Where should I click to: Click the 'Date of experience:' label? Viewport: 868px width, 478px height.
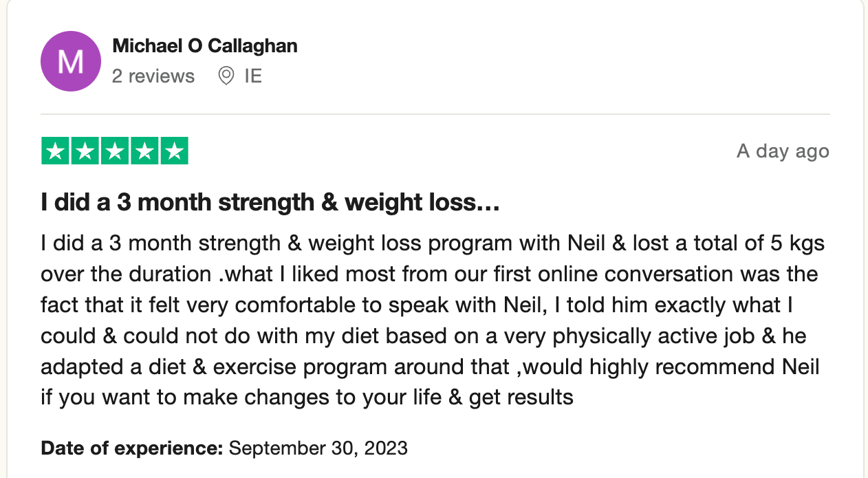coord(132,449)
